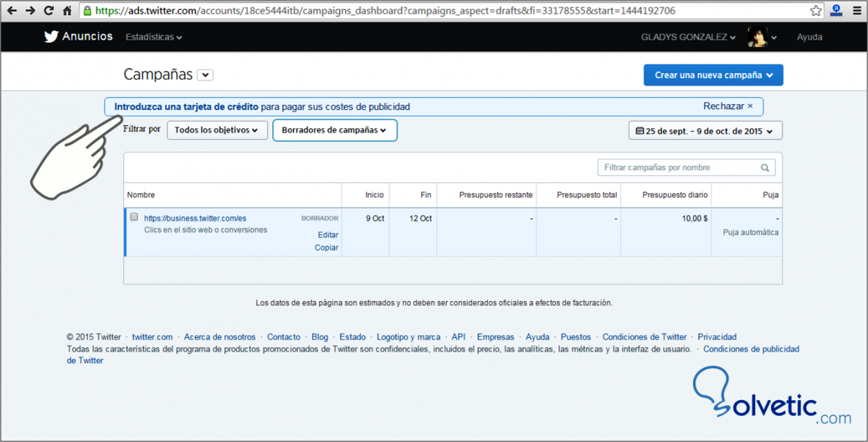The height and width of the screenshot is (442, 868).
Task: Open the twitter.com footer link
Action: (153, 337)
